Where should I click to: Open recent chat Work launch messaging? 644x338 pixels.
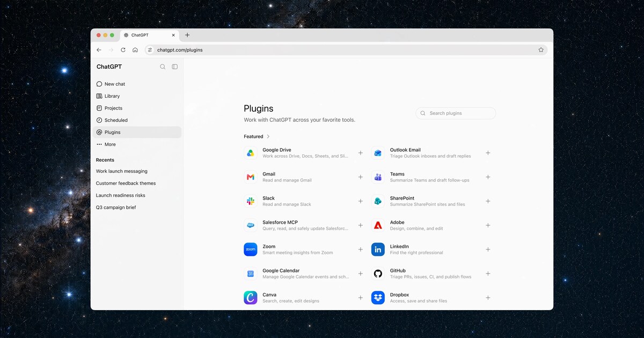tap(122, 171)
